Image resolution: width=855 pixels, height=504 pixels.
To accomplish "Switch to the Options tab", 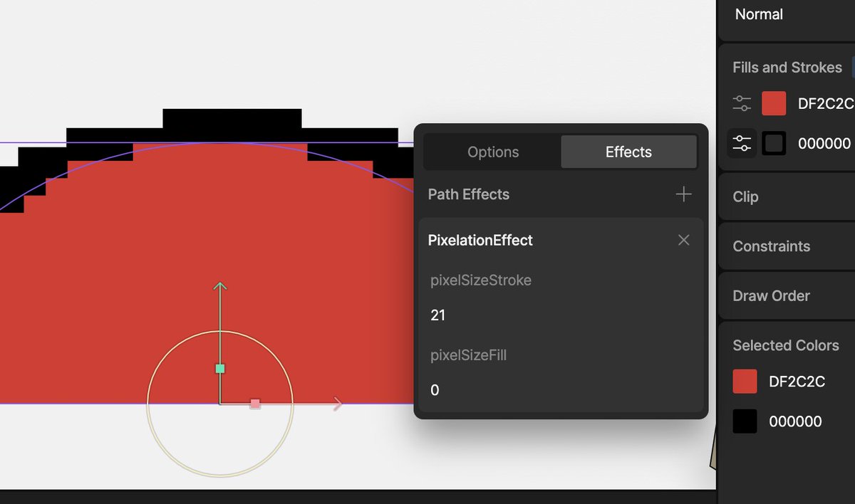I will [x=493, y=152].
